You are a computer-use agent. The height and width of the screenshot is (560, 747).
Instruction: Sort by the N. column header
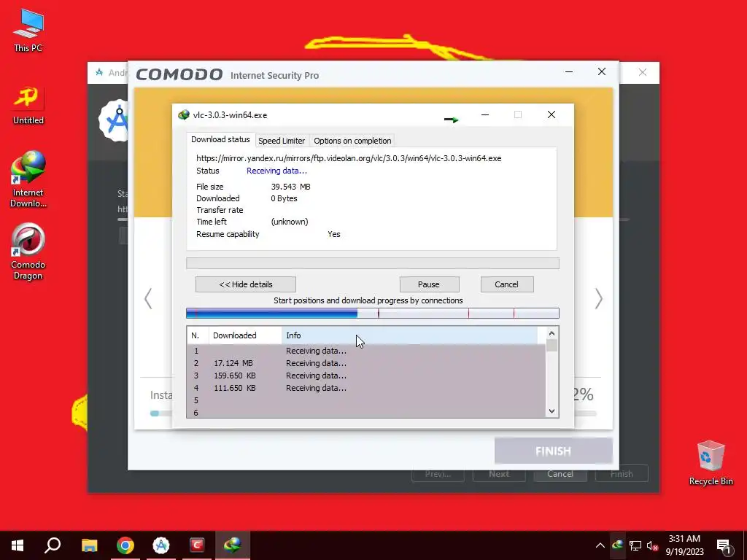coord(198,335)
